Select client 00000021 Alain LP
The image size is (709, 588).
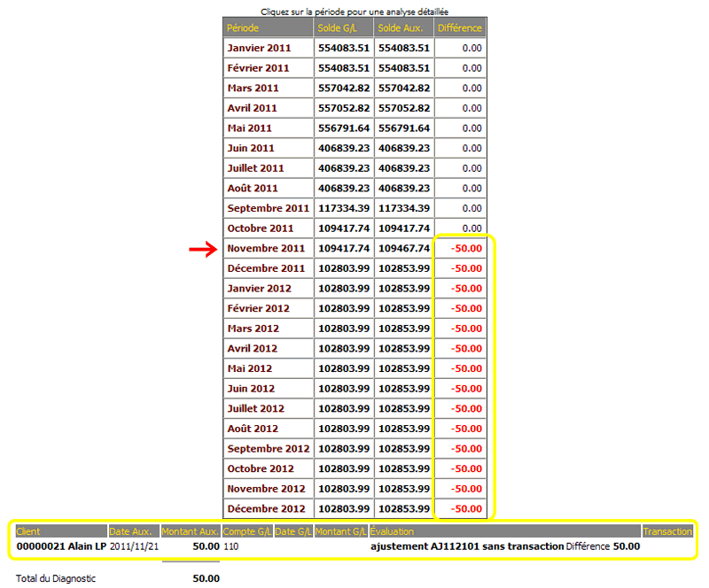tap(61, 546)
